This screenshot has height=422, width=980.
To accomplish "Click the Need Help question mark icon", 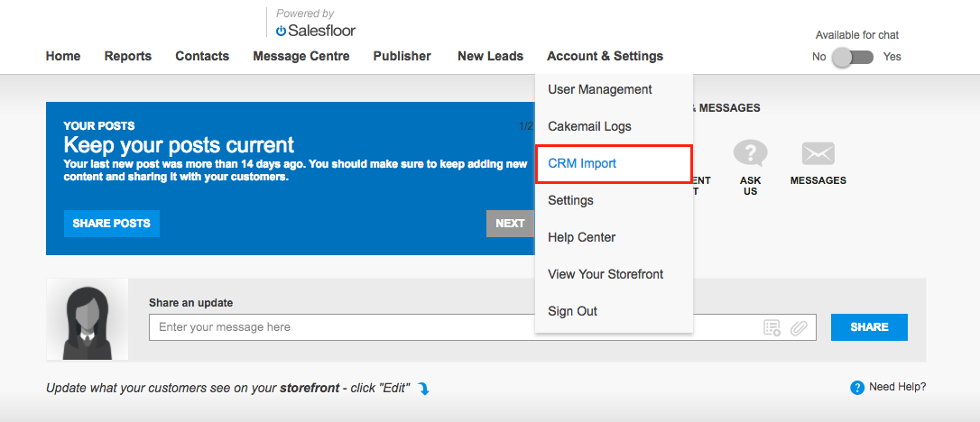I will click(857, 388).
